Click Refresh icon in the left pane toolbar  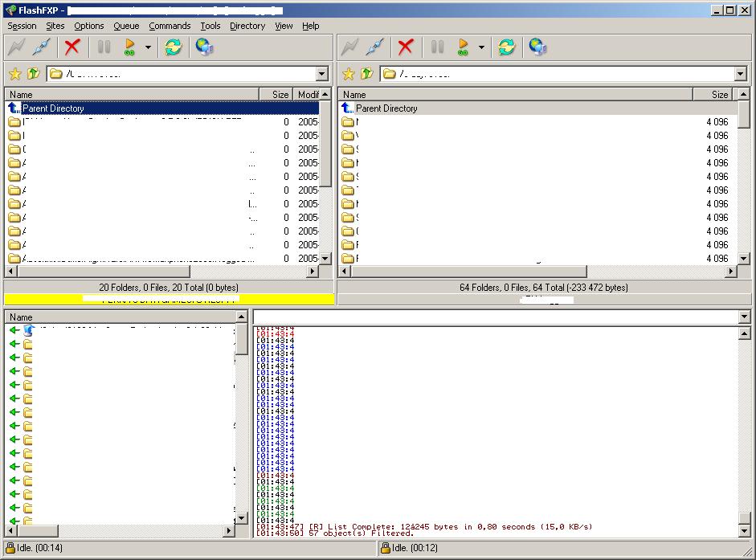(x=173, y=47)
